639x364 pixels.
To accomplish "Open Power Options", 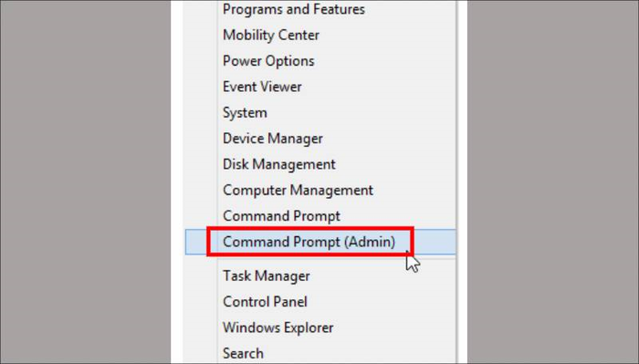I will tap(268, 61).
